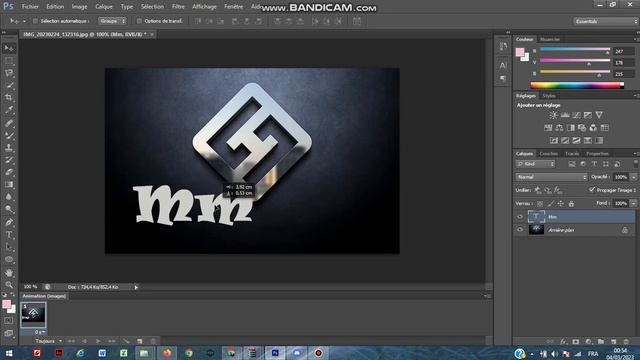Click lock position icon in Verrou row
This screenshot has height=360, width=640.
point(561,203)
